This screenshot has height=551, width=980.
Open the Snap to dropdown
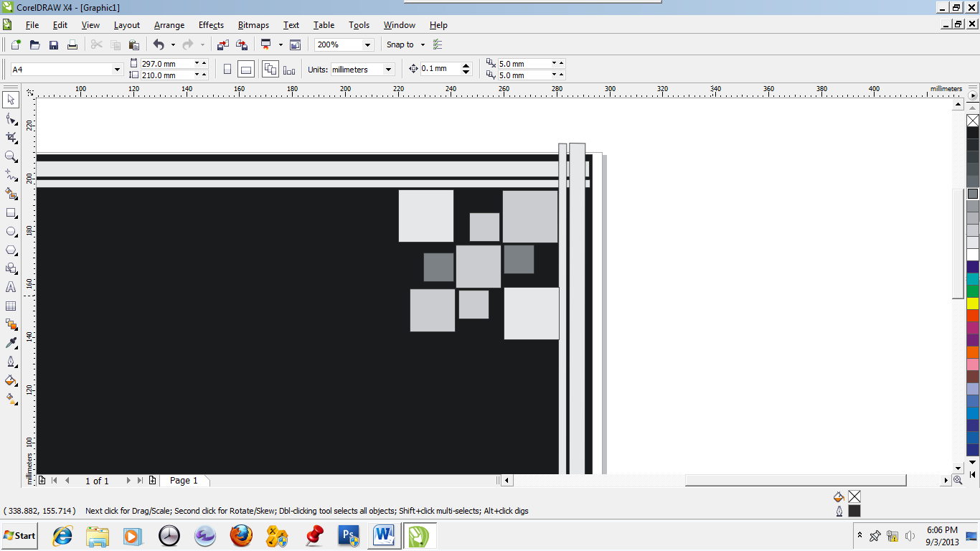pos(404,44)
